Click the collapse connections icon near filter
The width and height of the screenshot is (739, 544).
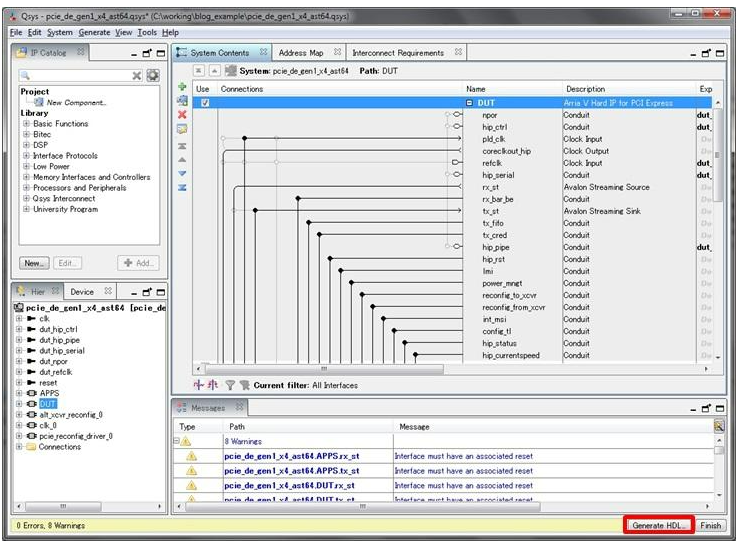[x=213, y=385]
